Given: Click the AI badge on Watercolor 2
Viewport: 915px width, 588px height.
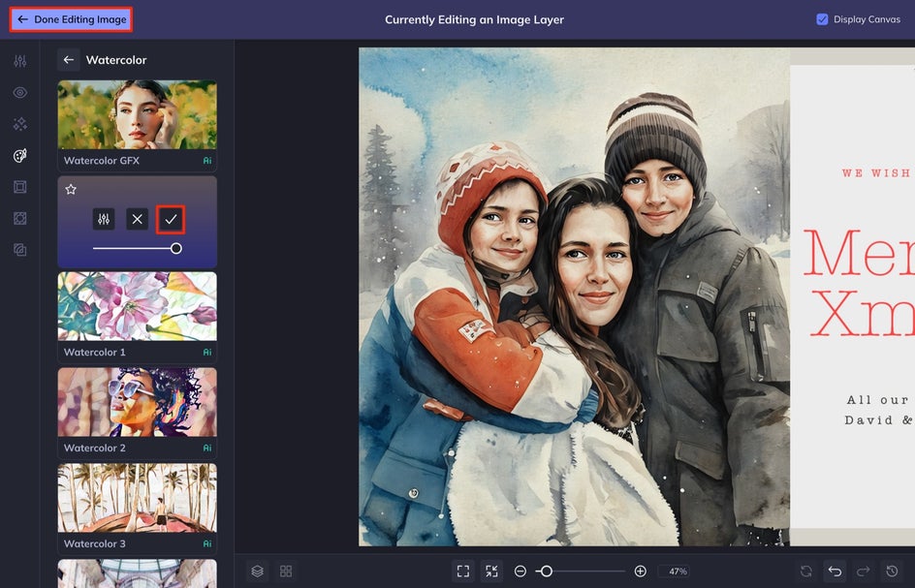Looking at the screenshot, I should (x=207, y=448).
